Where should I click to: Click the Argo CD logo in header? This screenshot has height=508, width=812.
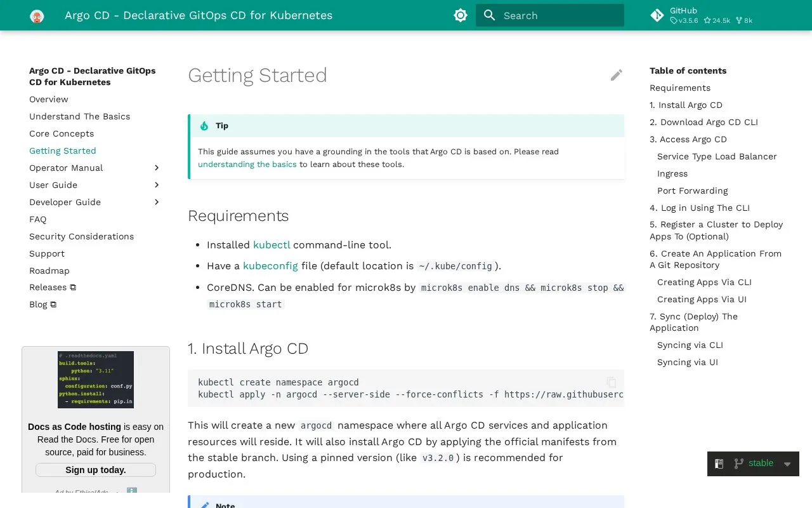(x=37, y=16)
